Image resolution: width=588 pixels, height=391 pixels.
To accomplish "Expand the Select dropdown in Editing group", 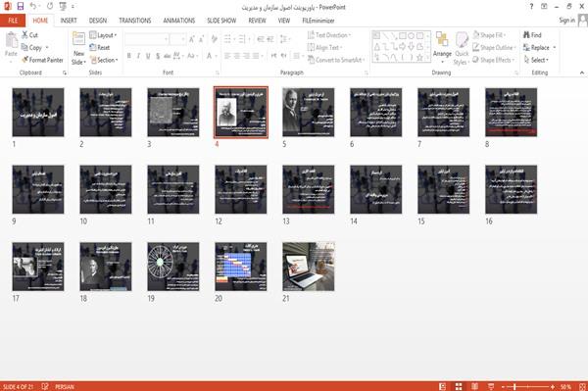I will (x=536, y=60).
